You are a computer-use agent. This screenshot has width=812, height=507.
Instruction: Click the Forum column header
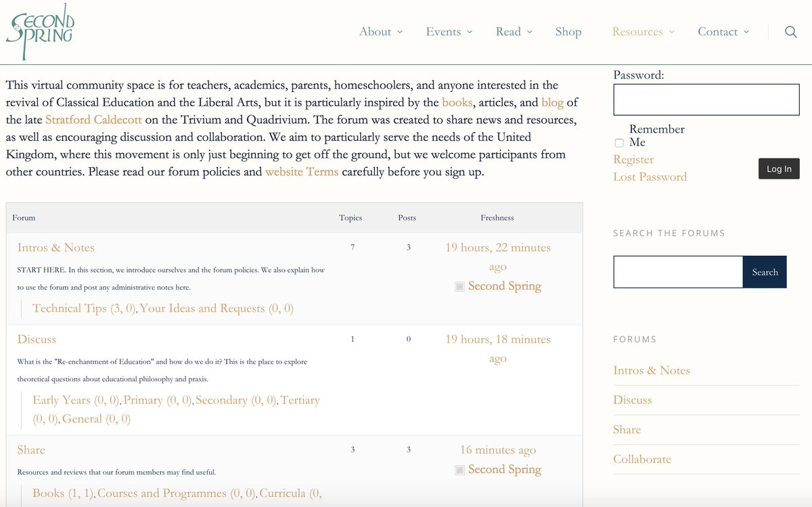click(24, 218)
